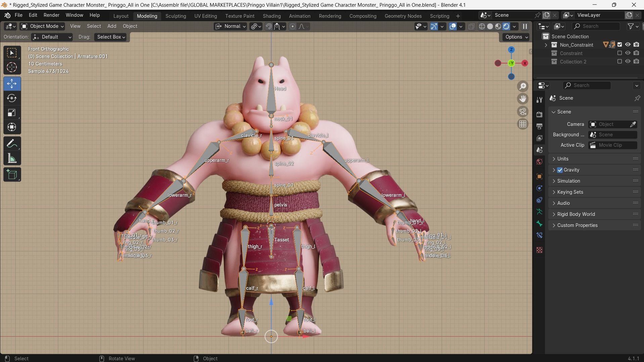Expand the Keying Sets panel
Image resolution: width=644 pixels, height=362 pixels.
(594, 192)
